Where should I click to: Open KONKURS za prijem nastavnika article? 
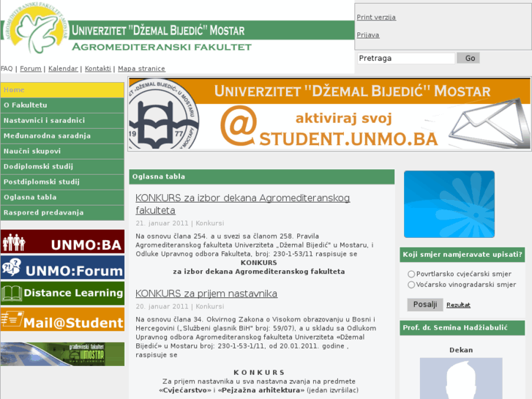pyautogui.click(x=206, y=294)
